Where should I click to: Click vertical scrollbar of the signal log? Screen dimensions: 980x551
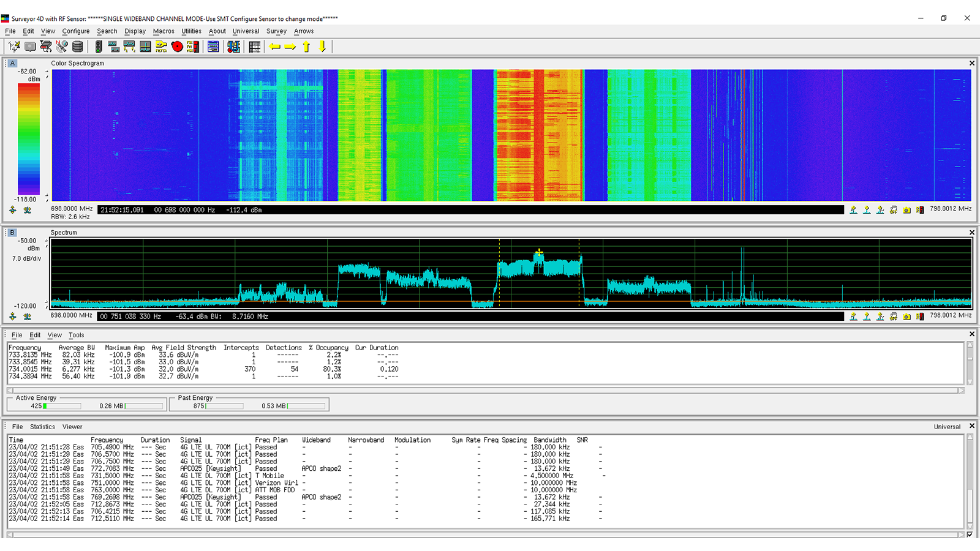970,482
